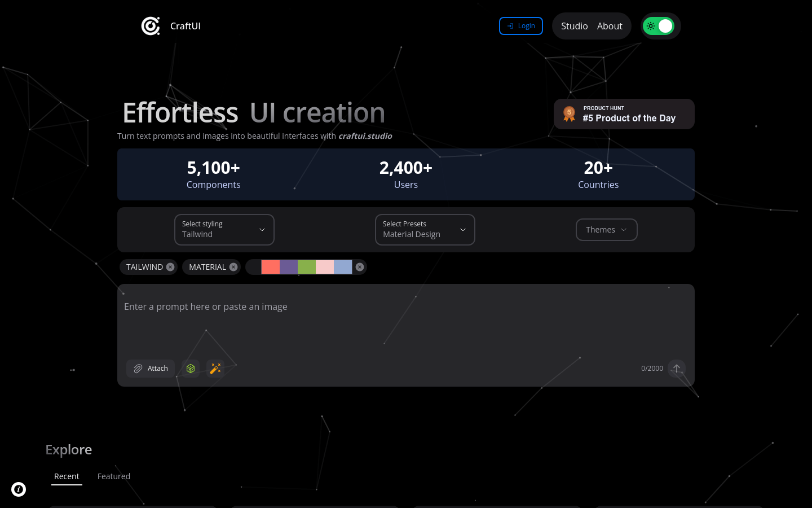This screenshot has height=508, width=812.
Task: Switch to the Recent tab
Action: click(x=67, y=476)
